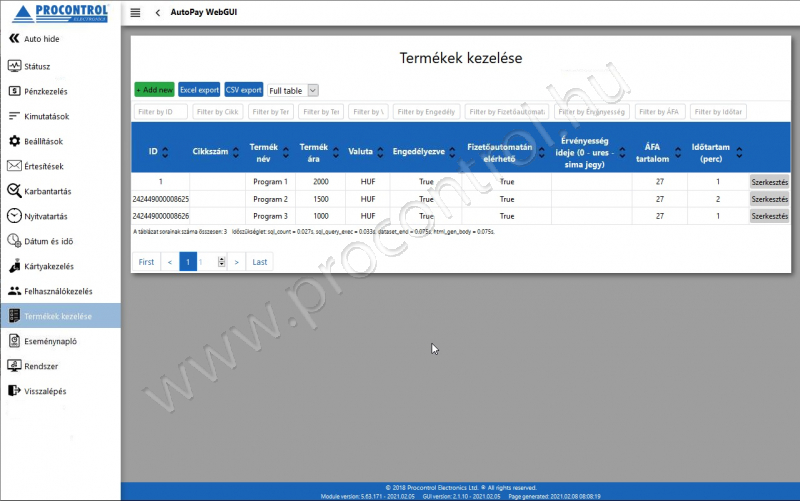The width and height of the screenshot is (800, 501).
Task: Open the Kártyakezelés card icon
Action: click(14, 266)
